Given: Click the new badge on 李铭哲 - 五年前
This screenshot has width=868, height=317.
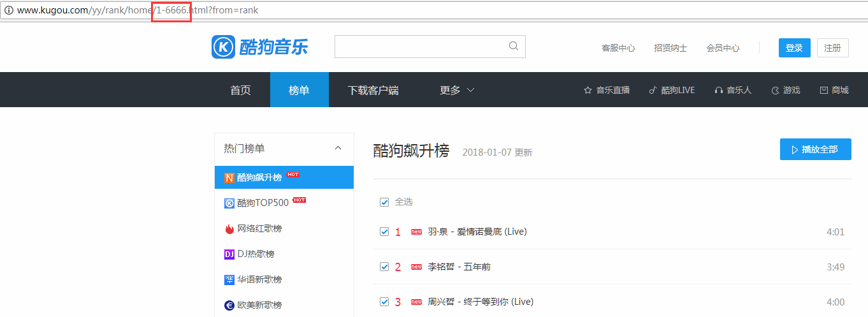Looking at the screenshot, I should click(x=417, y=267).
